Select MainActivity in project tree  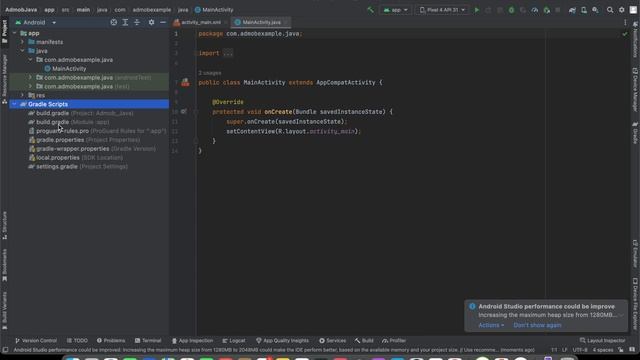click(x=65, y=69)
